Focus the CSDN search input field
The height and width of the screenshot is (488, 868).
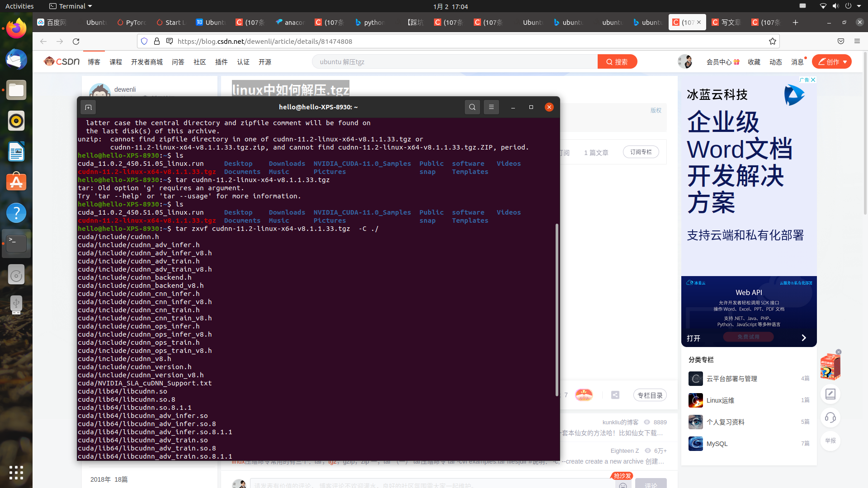click(x=454, y=62)
